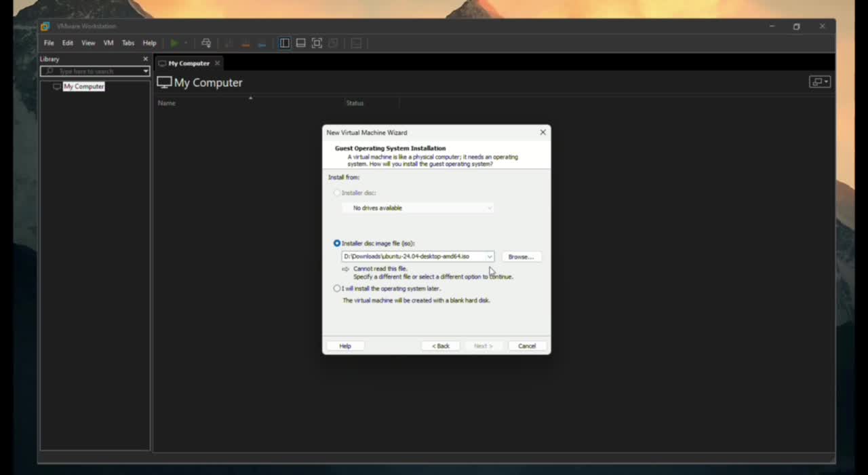
Task: Click the Browse button
Action: click(x=521, y=256)
